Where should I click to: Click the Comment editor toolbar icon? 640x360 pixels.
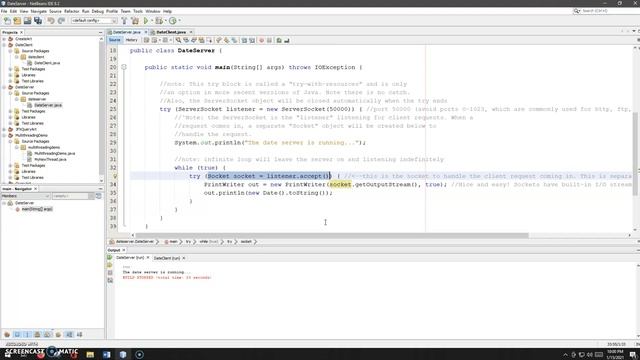pyautogui.click(x=279, y=40)
